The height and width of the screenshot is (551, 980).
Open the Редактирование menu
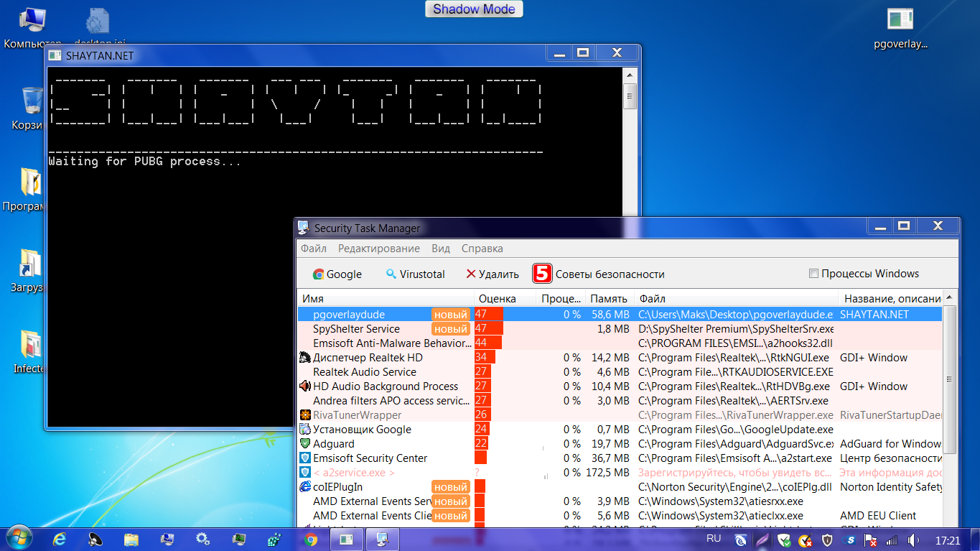click(x=379, y=249)
